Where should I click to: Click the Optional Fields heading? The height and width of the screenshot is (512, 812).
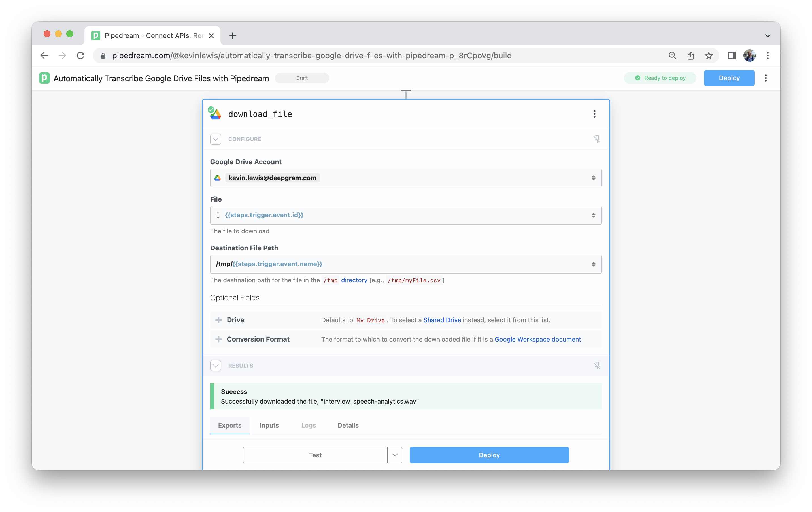coord(235,298)
